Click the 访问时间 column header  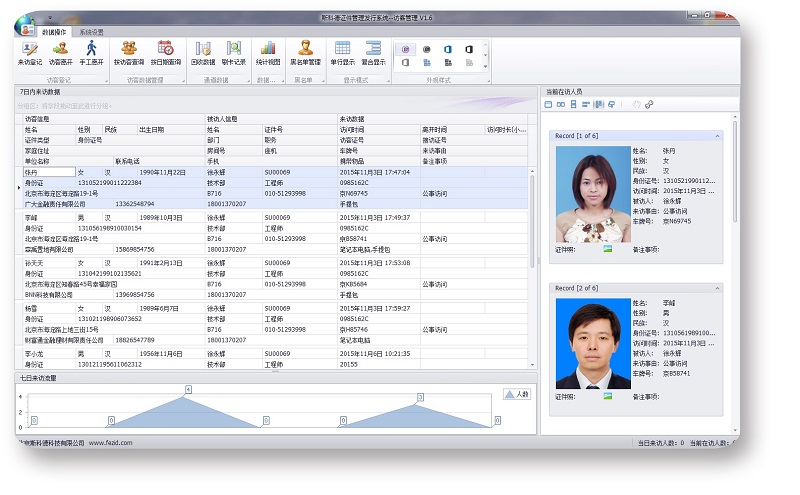(x=379, y=130)
